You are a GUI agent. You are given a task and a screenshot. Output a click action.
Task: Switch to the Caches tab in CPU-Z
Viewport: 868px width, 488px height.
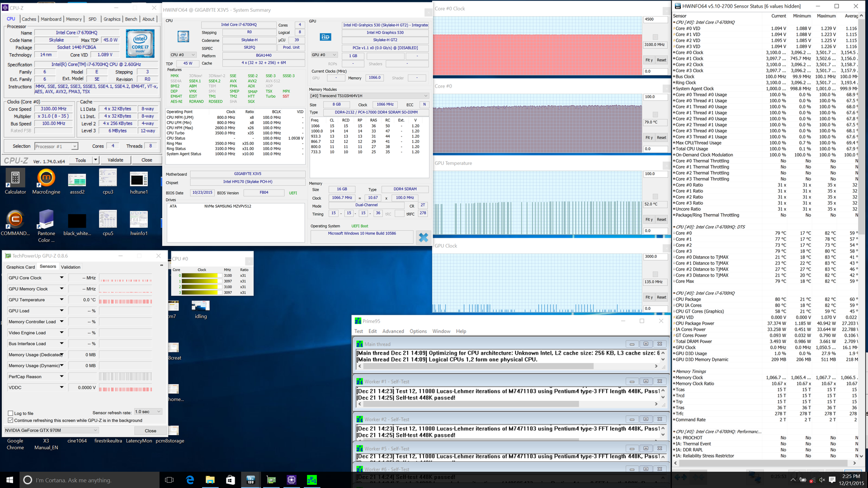coord(29,19)
